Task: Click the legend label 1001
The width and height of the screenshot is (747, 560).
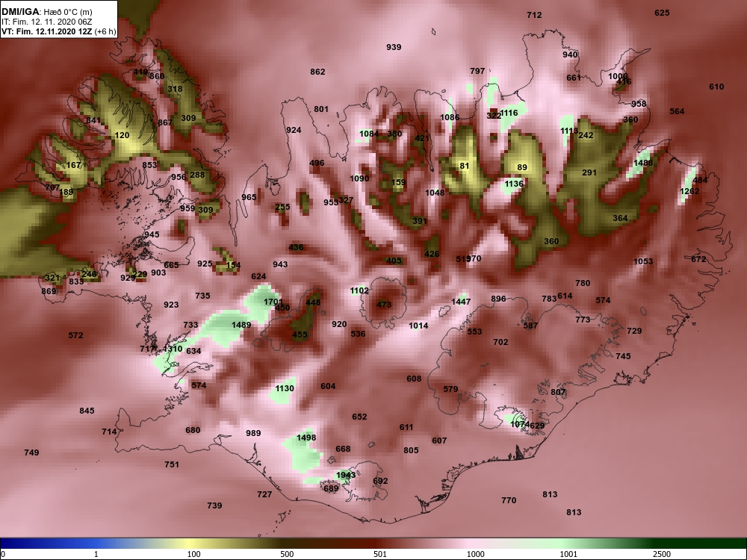Action: click(568, 554)
